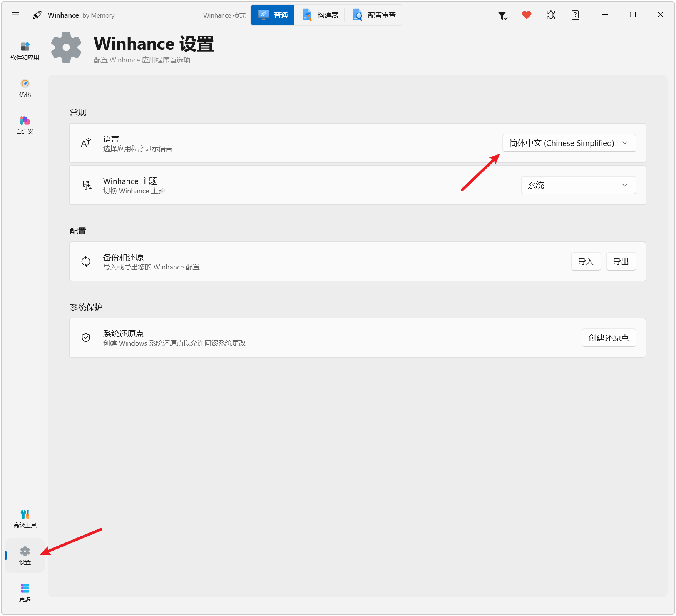
Task: Open 高级工具 advanced tools
Action: tap(25, 519)
